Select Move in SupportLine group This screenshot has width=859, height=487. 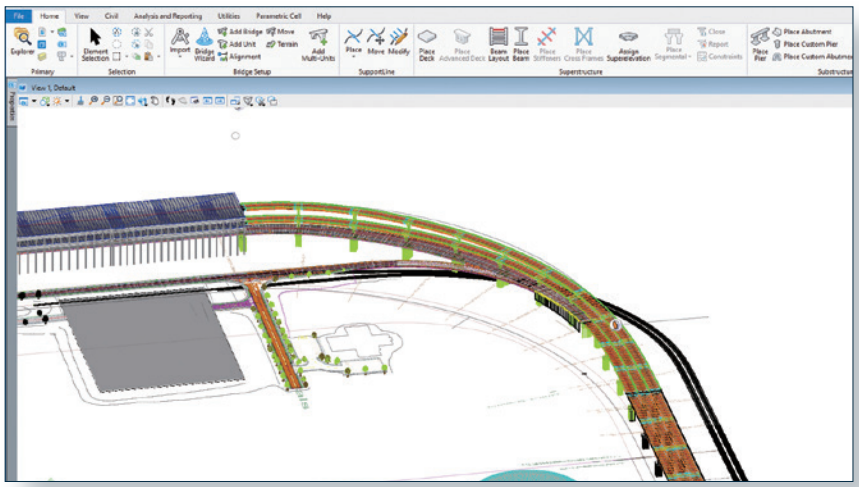[376, 42]
